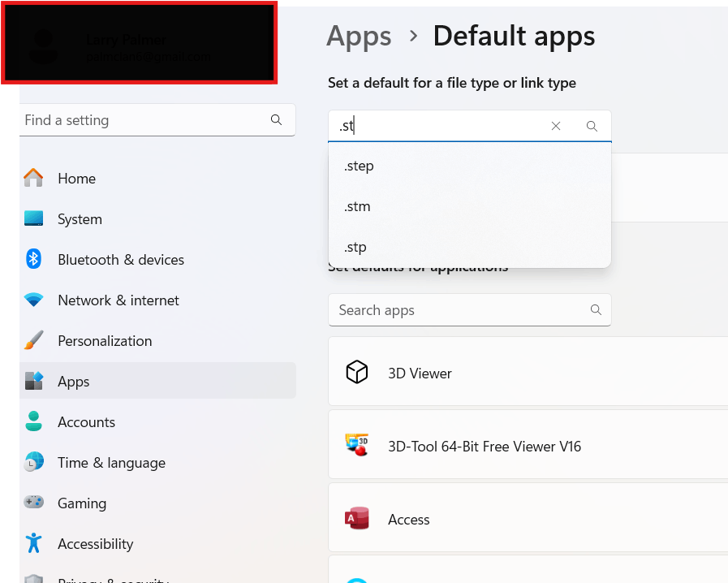Screen dimensions: 728x583
Task: Click the Gaming controller icon
Action: point(33,502)
